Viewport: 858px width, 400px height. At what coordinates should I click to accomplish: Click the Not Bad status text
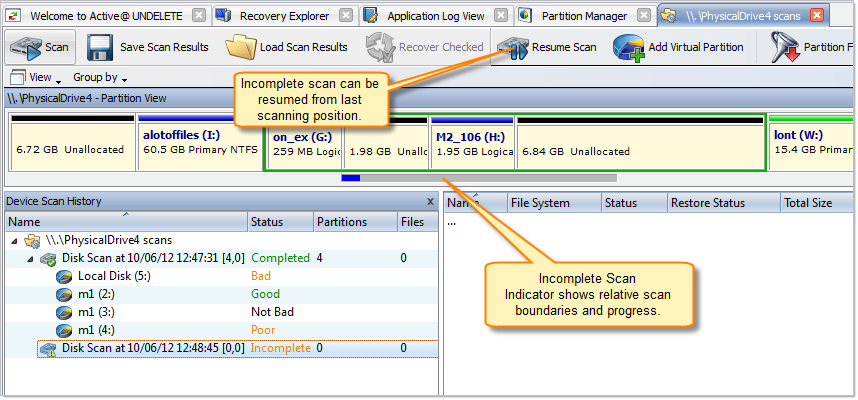273,312
